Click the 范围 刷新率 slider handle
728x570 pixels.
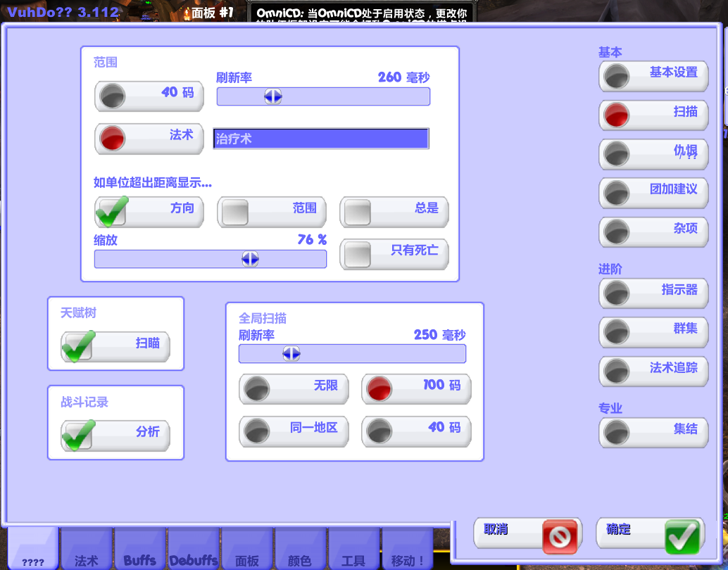click(273, 97)
